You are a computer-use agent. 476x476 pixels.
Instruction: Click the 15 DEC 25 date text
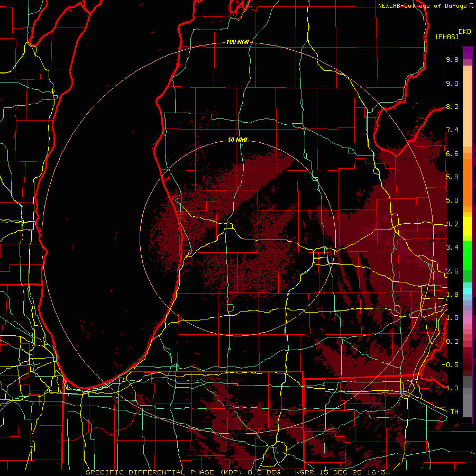pyautogui.click(x=341, y=472)
